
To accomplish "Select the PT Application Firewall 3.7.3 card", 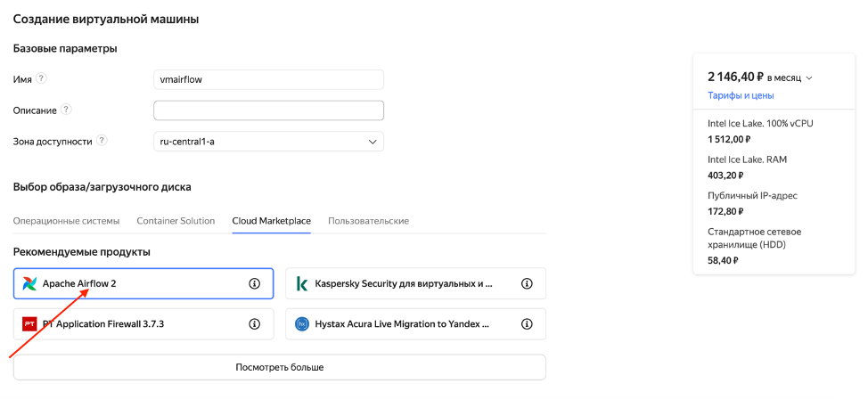I will (143, 323).
